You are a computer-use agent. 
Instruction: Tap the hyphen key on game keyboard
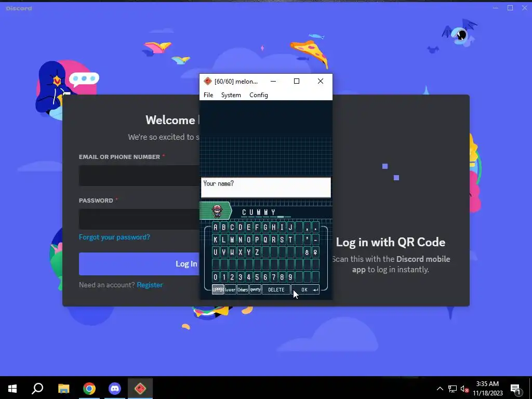pos(315,240)
